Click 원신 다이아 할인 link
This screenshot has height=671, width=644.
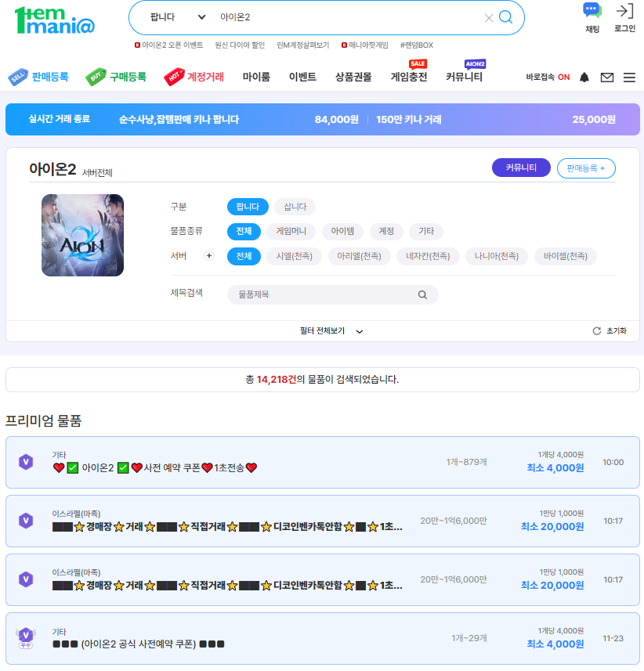point(240,45)
